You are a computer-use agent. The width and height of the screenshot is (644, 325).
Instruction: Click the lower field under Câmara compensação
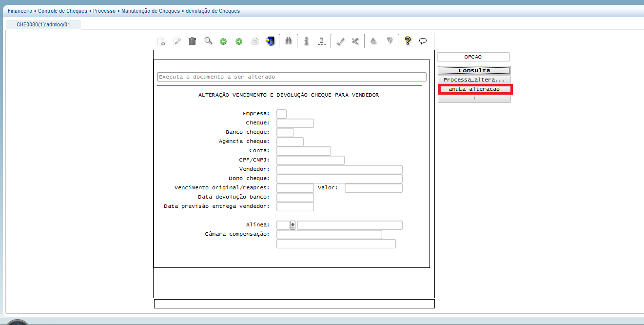[336, 244]
